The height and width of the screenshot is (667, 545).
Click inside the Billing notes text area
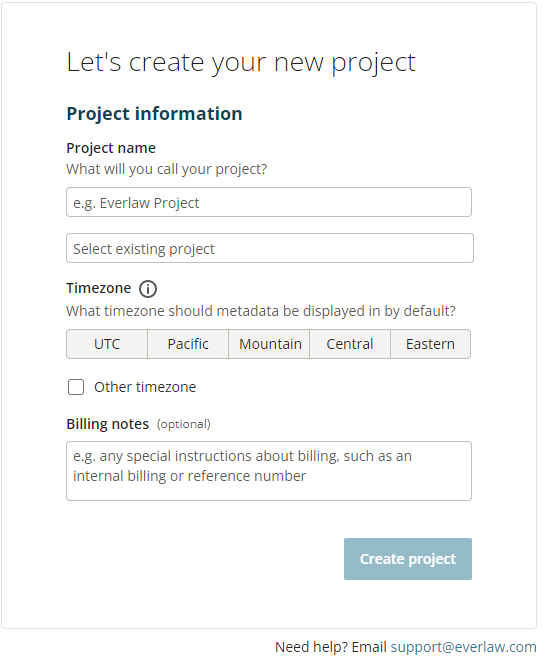(269, 471)
